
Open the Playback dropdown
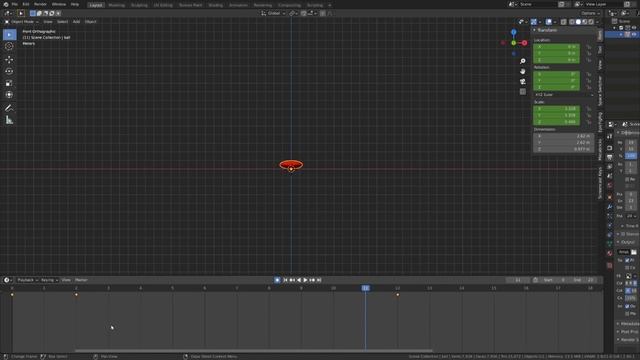[27, 280]
